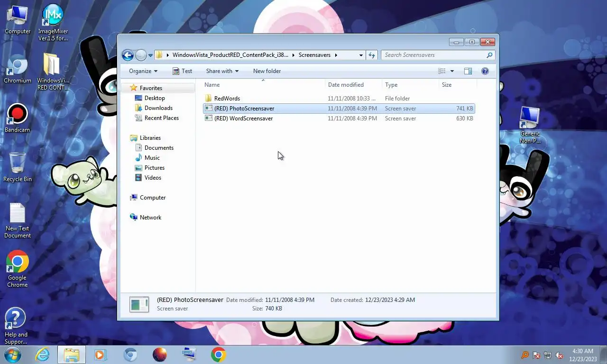607x364 pixels.
Task: Open the Organize menu
Action: click(143, 71)
